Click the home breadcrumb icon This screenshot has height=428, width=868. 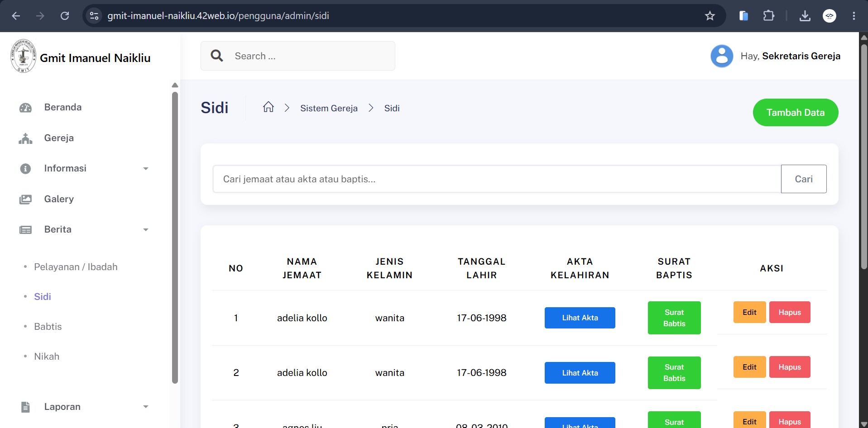pyautogui.click(x=269, y=107)
